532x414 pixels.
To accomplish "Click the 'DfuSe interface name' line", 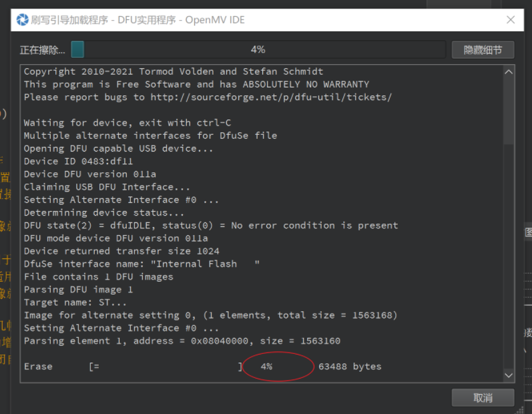I will (142, 264).
